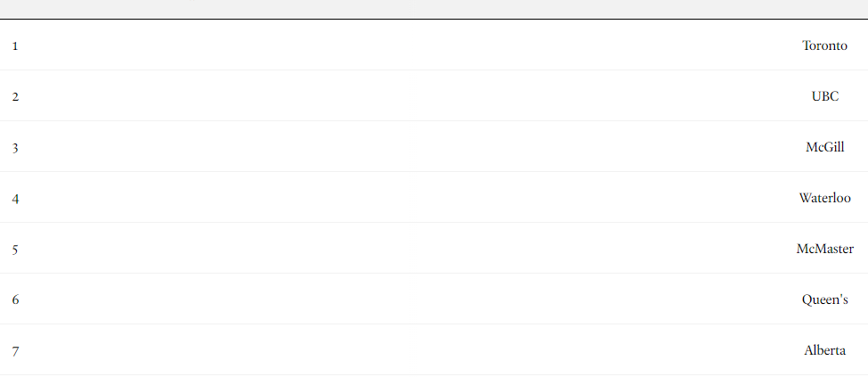The image size is (868, 377).
Task: Click the rank number 5 cell
Action: 15,250
